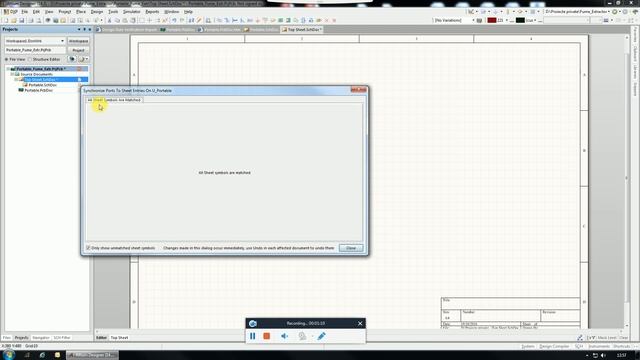Open the Design menu

(x=97, y=12)
